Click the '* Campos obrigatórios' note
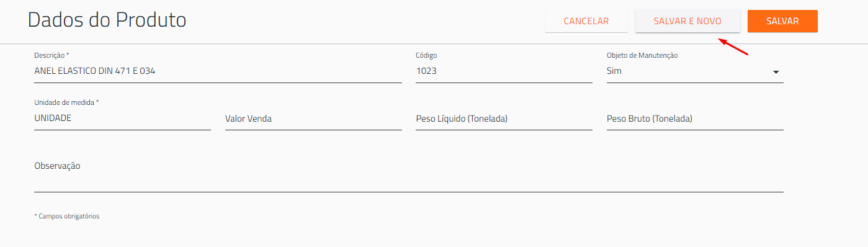 67,217
